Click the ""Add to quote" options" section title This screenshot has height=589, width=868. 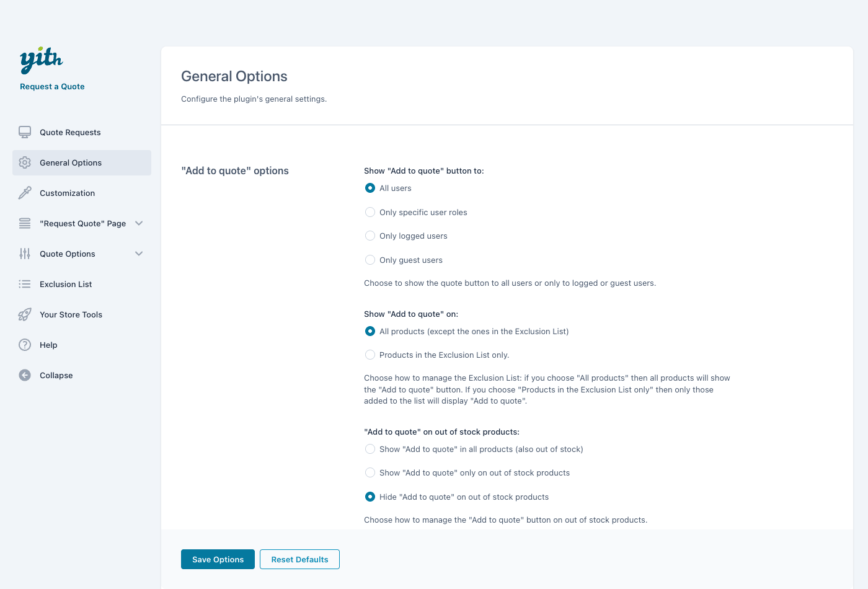tap(235, 170)
